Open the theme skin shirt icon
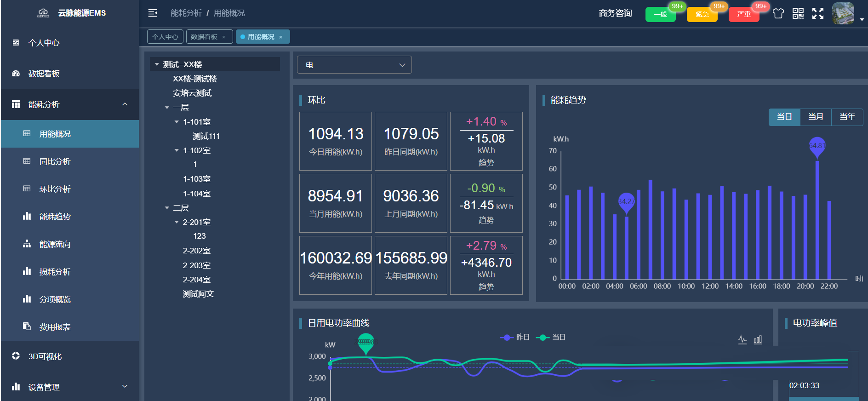The image size is (868, 401). tap(778, 13)
